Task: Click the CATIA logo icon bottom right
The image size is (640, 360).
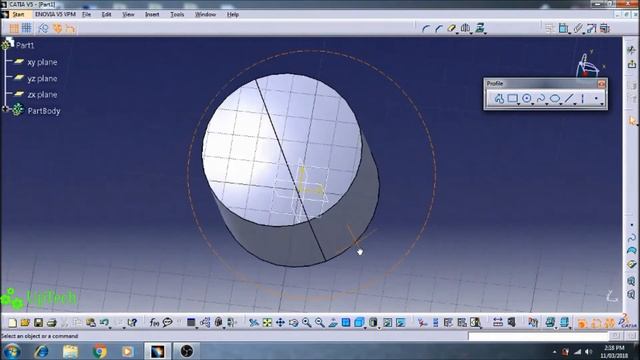Action: 629,322
